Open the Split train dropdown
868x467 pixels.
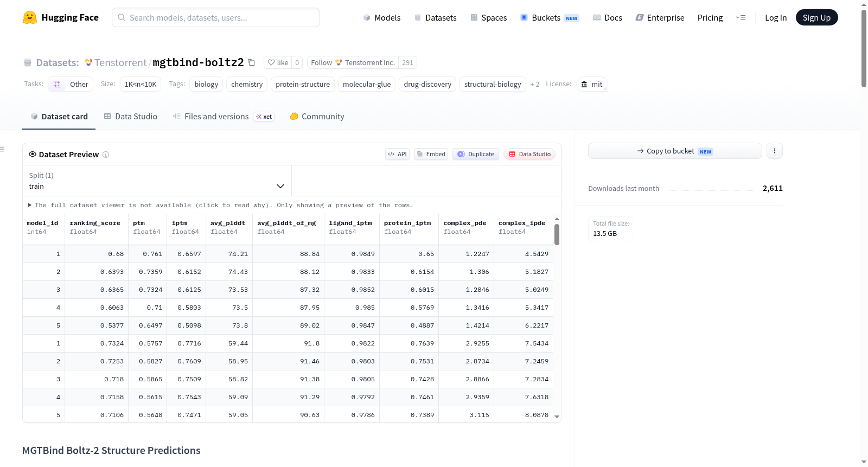tap(157, 181)
